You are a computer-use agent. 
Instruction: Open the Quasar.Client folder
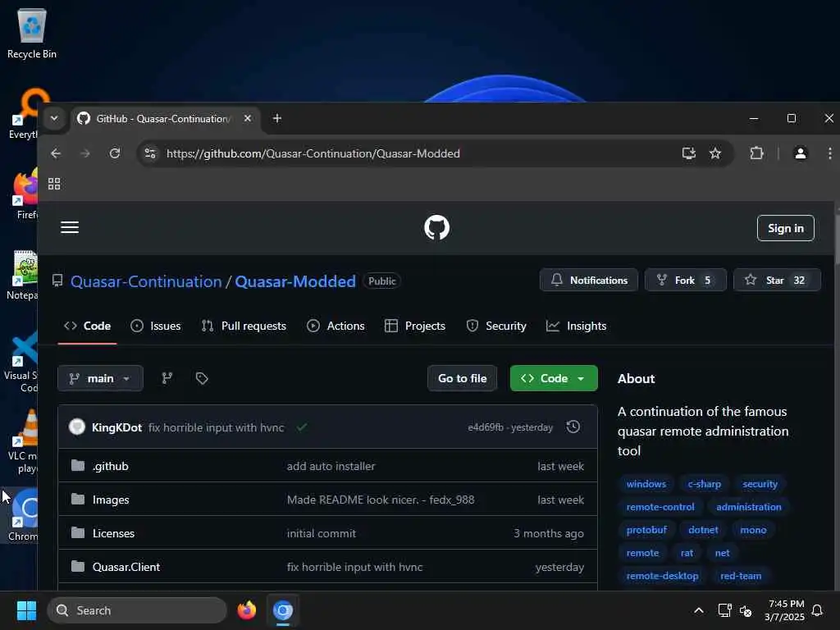click(x=126, y=567)
